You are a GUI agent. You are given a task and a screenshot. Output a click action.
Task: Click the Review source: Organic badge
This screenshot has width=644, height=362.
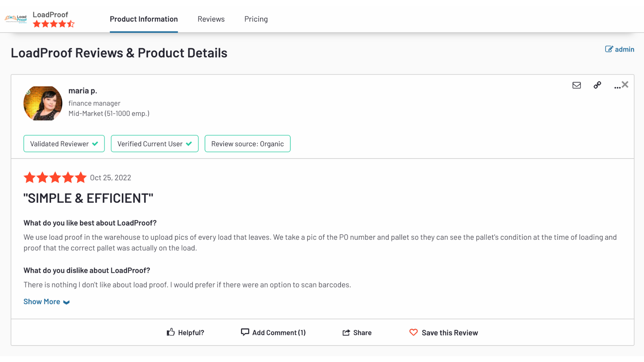tap(248, 144)
